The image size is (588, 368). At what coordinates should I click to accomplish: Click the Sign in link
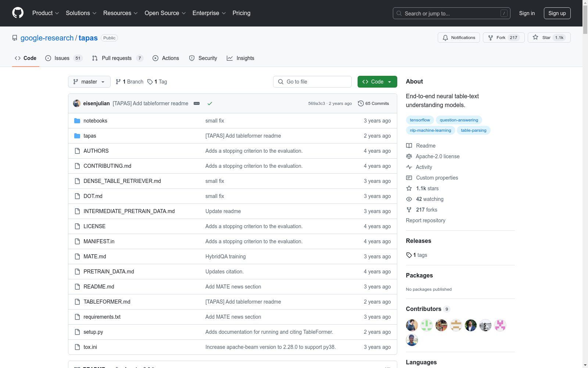tap(527, 13)
